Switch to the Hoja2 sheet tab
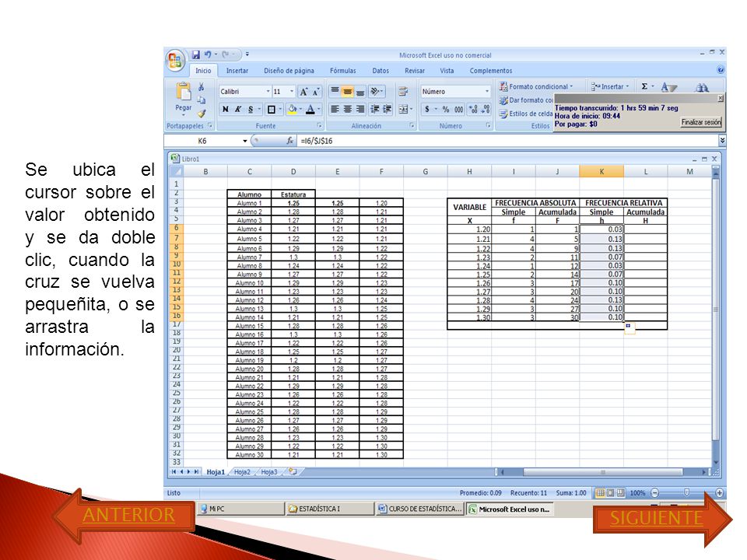747x560 pixels. (x=242, y=472)
